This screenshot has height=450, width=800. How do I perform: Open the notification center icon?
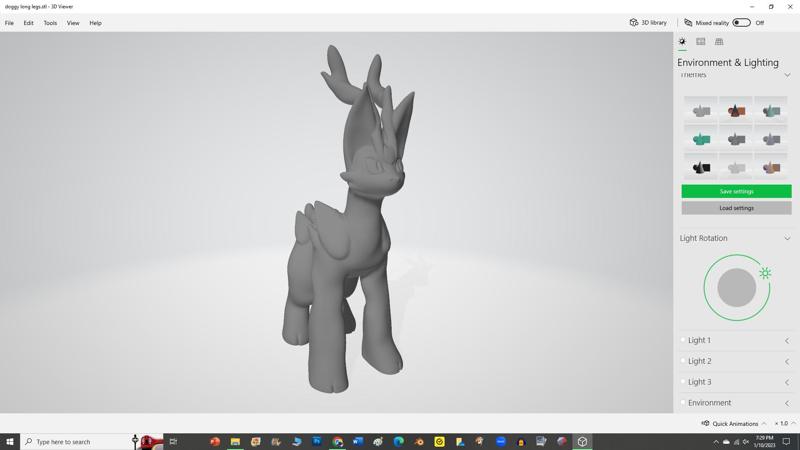pyautogui.click(x=786, y=441)
